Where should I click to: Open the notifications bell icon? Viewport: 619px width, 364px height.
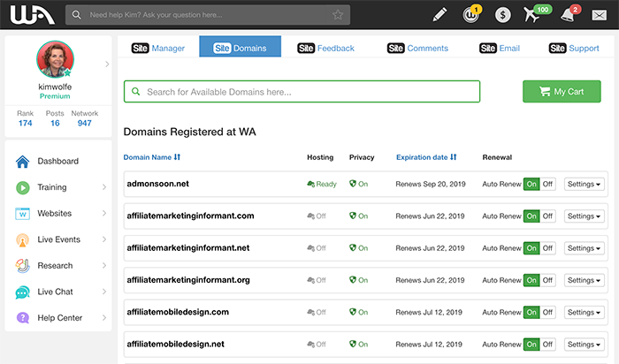tap(569, 14)
